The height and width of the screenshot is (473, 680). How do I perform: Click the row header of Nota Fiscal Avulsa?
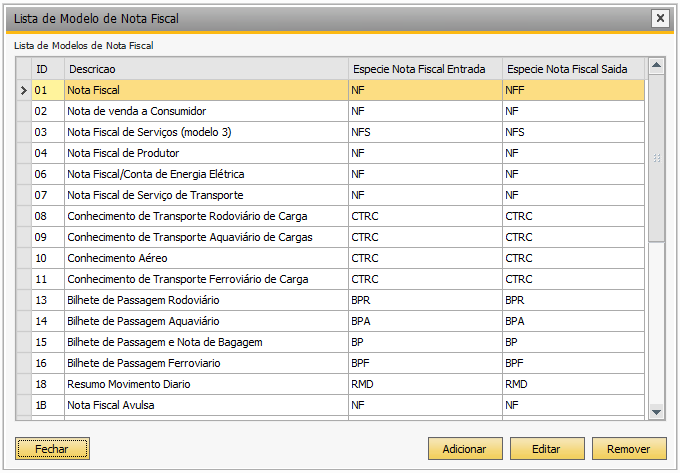pos(24,405)
